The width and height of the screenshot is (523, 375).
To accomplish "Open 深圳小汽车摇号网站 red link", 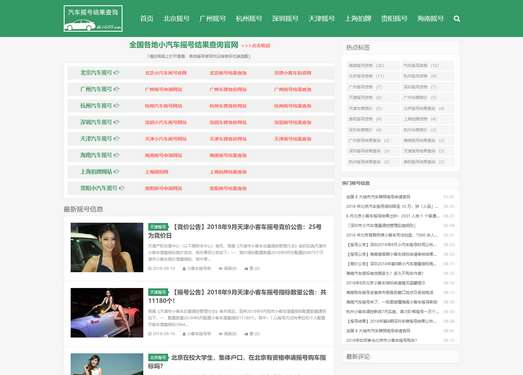I will click(x=166, y=122).
